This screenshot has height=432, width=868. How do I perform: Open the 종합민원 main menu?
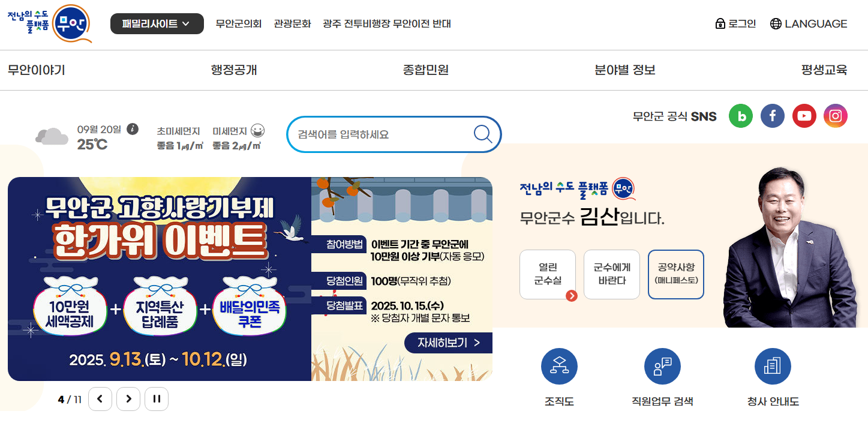point(426,70)
